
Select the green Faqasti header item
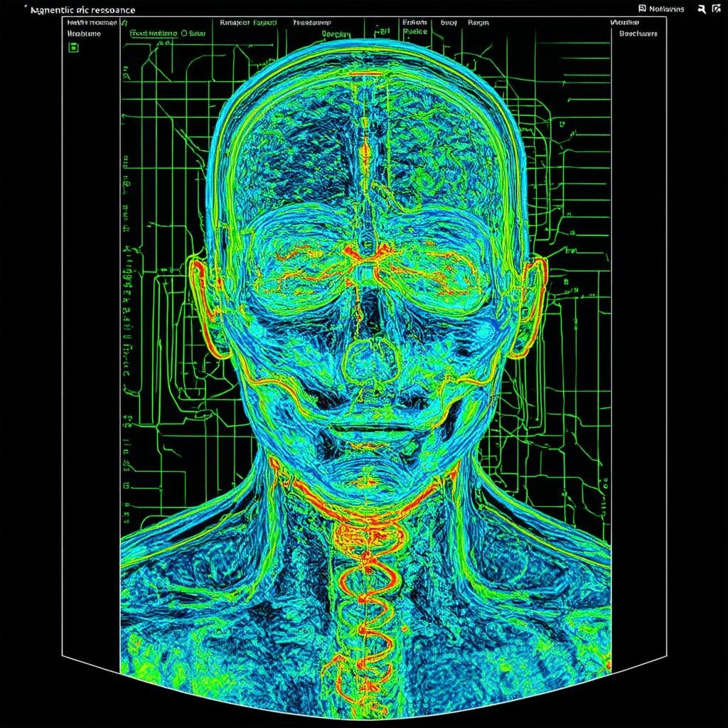[264, 23]
